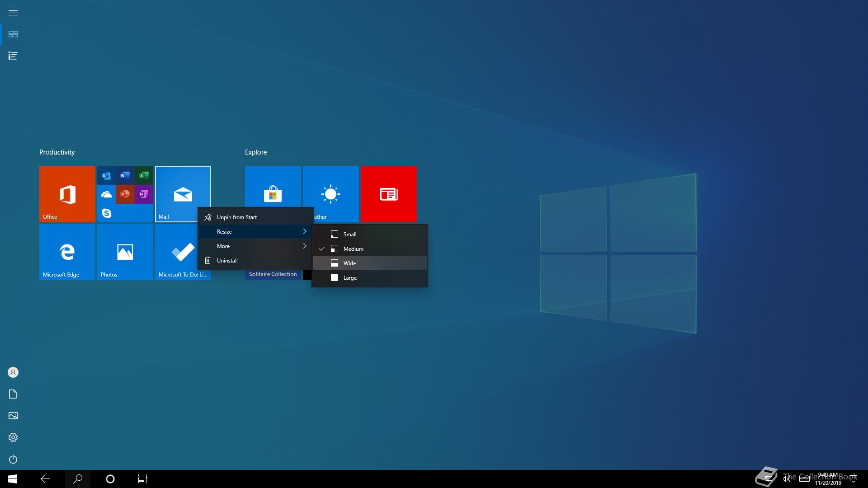The height and width of the screenshot is (488, 868).
Task: Open the Solitaire Collection tile
Action: pos(273,274)
